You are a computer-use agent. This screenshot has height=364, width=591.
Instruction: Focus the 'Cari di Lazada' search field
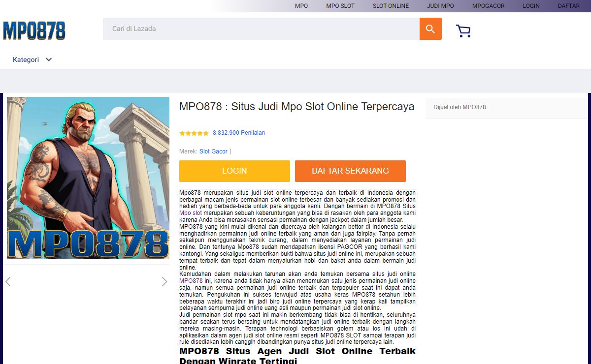point(261,29)
